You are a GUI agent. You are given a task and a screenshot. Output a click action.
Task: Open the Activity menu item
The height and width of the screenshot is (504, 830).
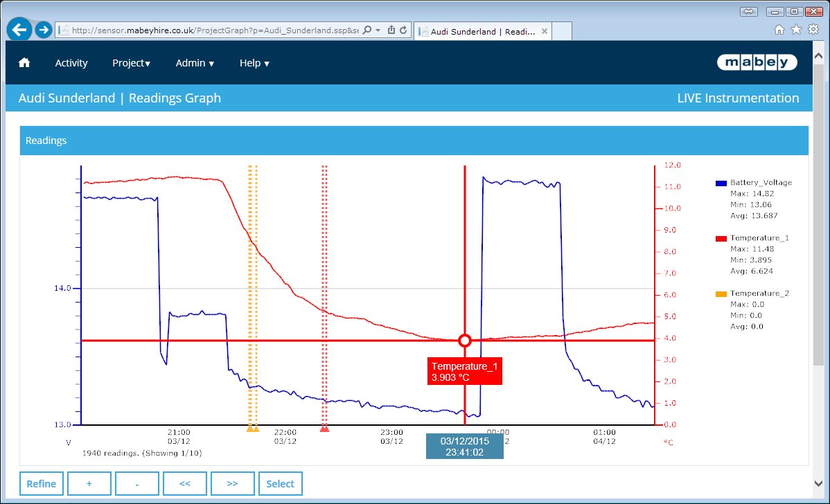coord(71,63)
